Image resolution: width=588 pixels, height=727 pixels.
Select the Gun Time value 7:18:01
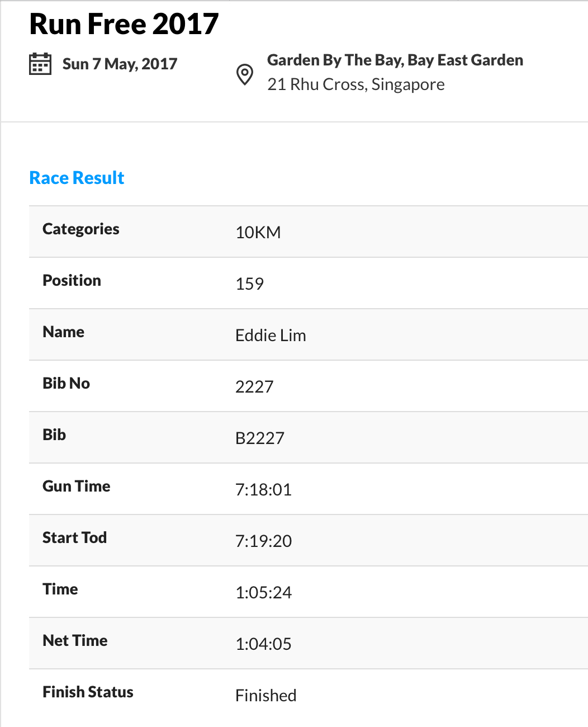(263, 489)
